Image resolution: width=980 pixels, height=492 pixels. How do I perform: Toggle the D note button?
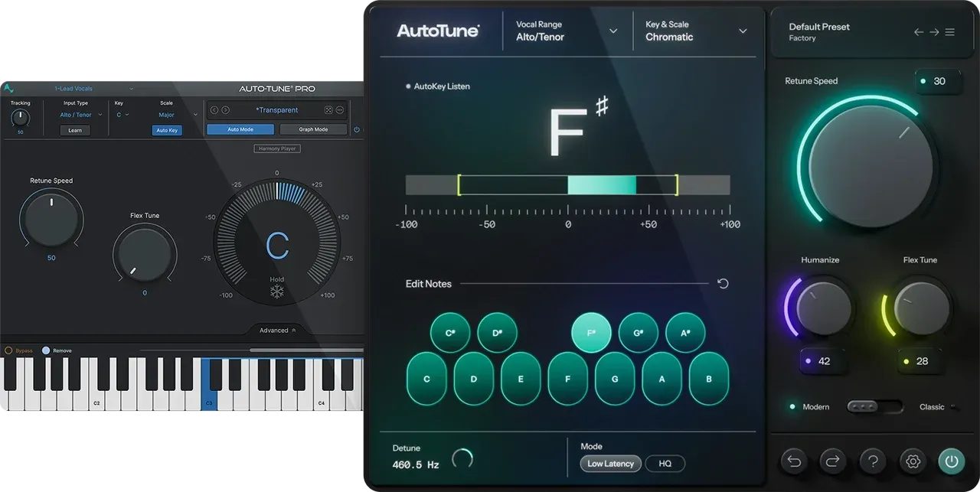point(474,379)
